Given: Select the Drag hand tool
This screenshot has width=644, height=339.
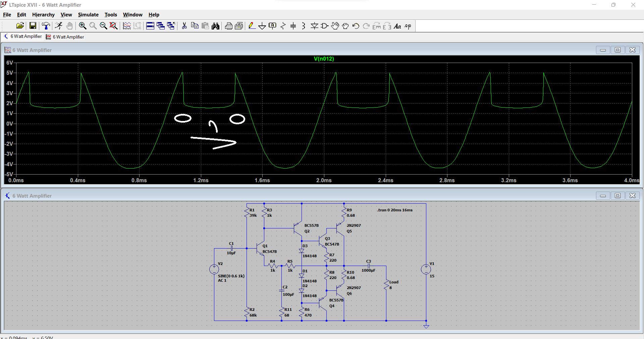Looking at the screenshot, I should click(x=345, y=26).
